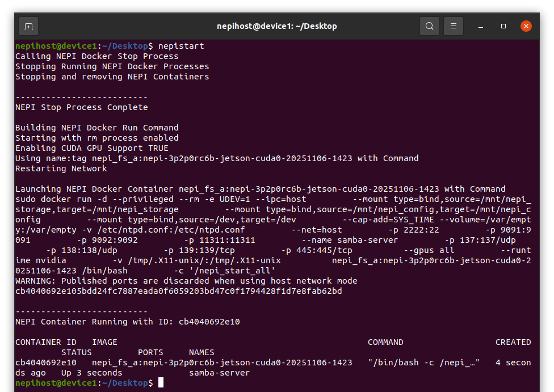Open a new terminal tab

[x=28, y=26]
